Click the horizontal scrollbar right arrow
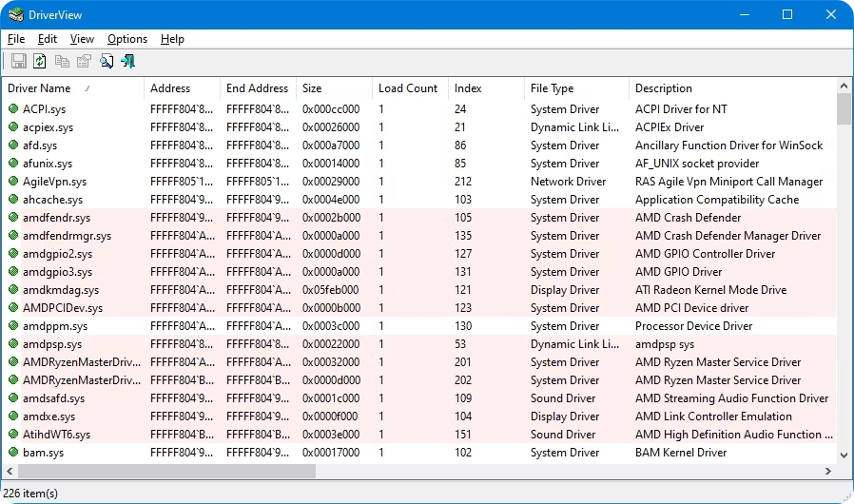Image resolution: width=854 pixels, height=504 pixels. pyautogui.click(x=828, y=471)
